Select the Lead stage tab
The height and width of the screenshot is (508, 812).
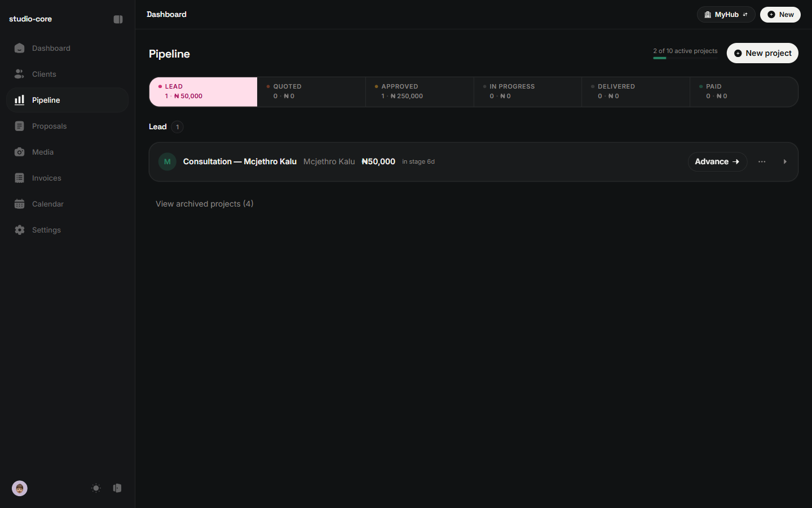204,91
